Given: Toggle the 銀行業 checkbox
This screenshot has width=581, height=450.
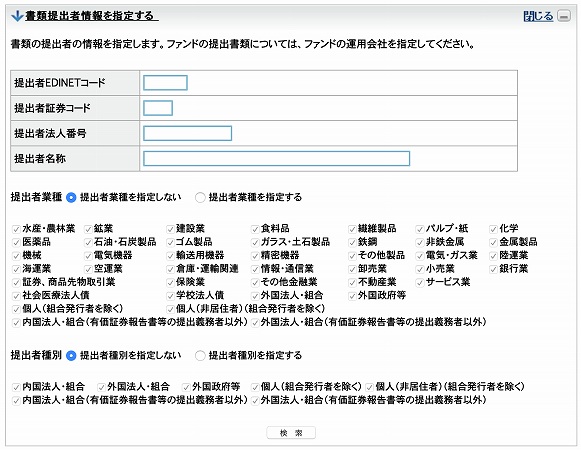Looking at the screenshot, I should click(493, 269).
